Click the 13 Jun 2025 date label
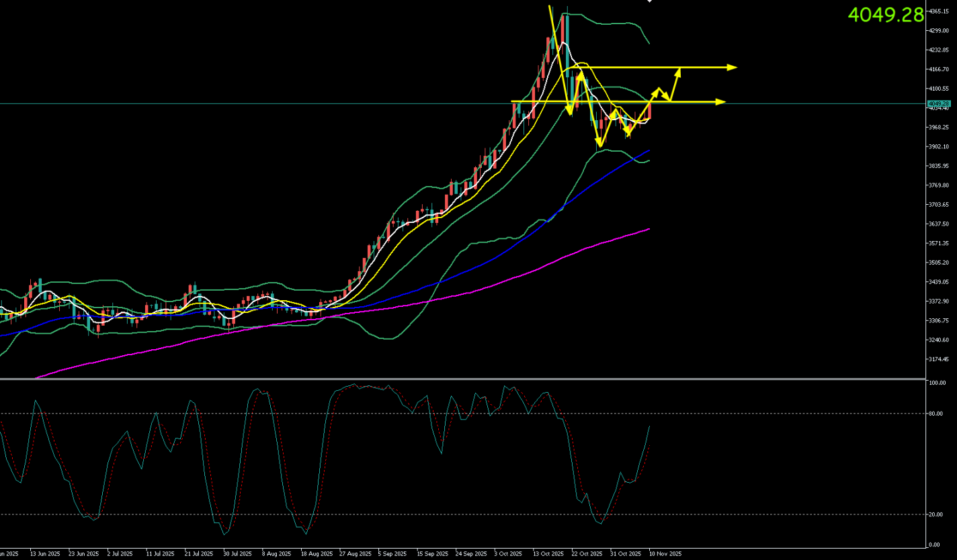 [x=45, y=554]
